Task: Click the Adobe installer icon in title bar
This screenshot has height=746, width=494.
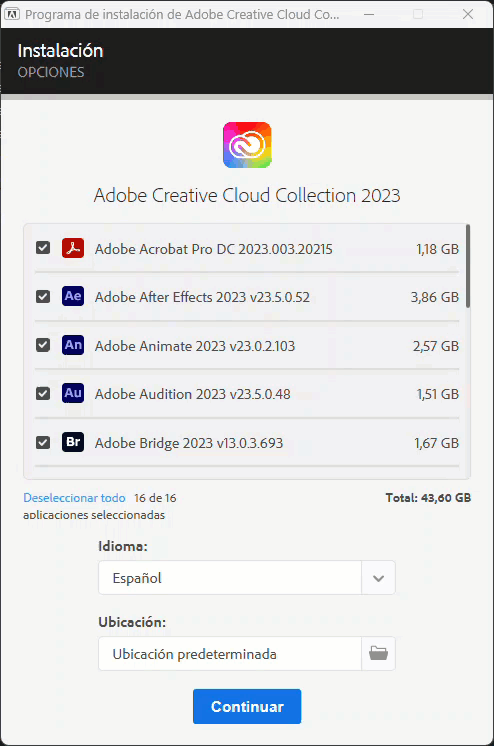Action: coord(12,14)
